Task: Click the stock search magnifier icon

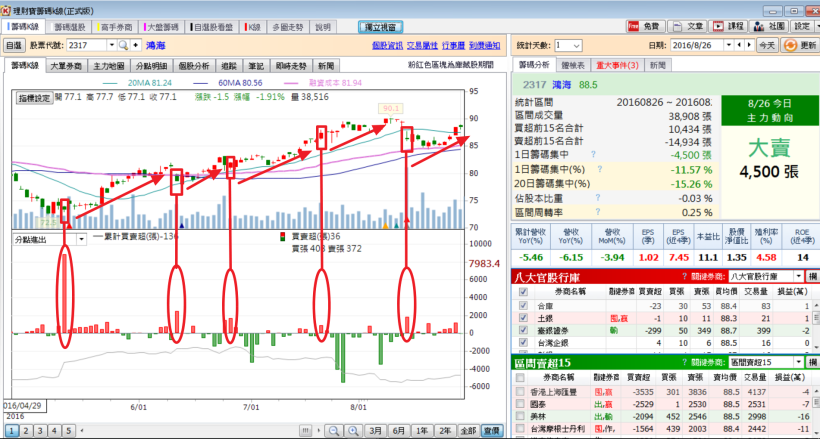Action: [x=123, y=46]
